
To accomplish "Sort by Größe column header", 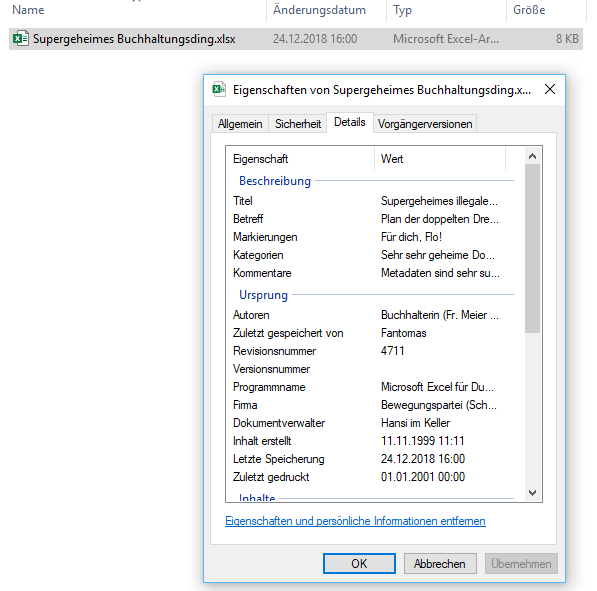I will coord(529,10).
